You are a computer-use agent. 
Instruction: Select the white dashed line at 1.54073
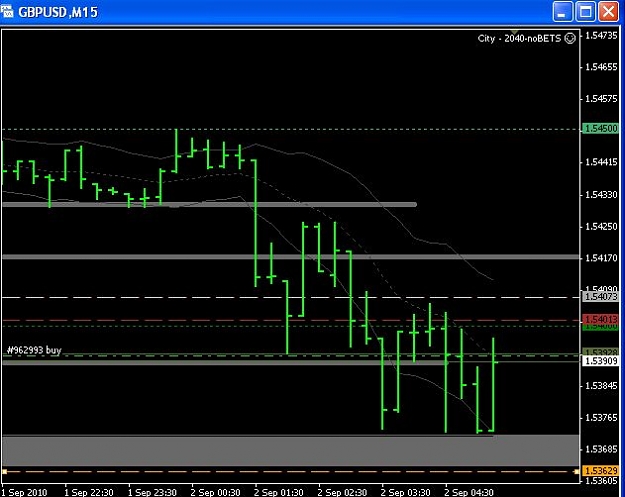pos(291,297)
